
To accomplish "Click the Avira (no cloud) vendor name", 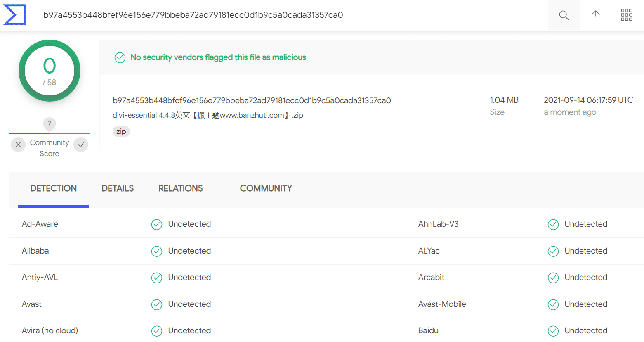I will point(50,330).
